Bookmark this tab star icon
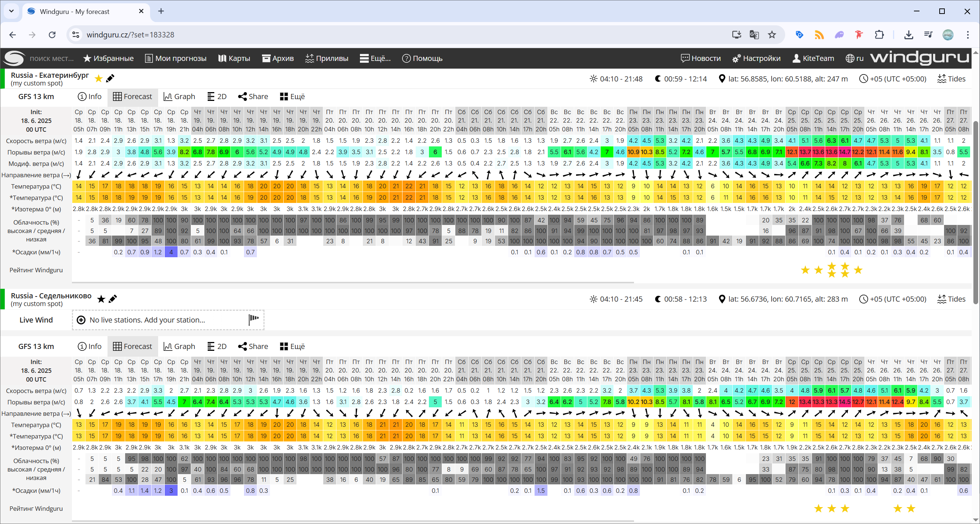 pyautogui.click(x=772, y=34)
